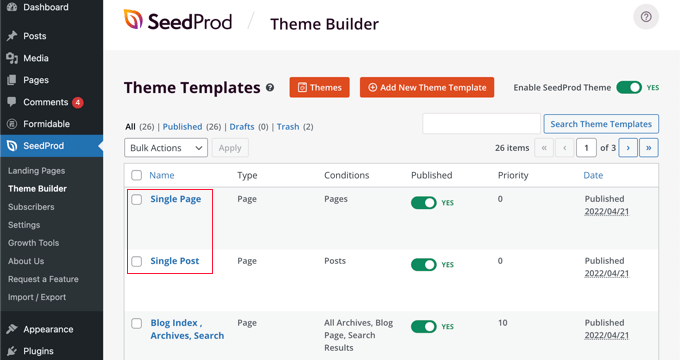This screenshot has width=680, height=360.
Task: Click the Plugins plug icon
Action: [12, 351]
